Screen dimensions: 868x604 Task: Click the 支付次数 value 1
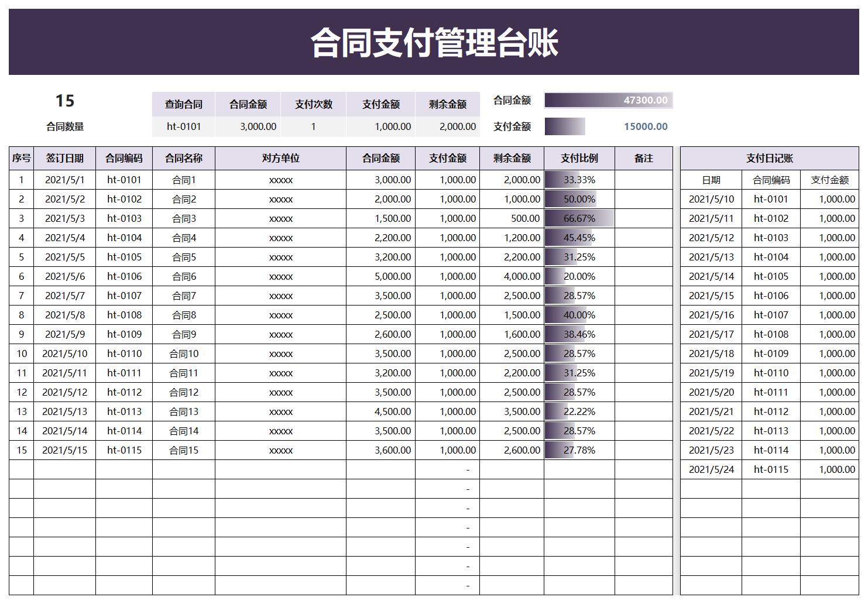(314, 126)
